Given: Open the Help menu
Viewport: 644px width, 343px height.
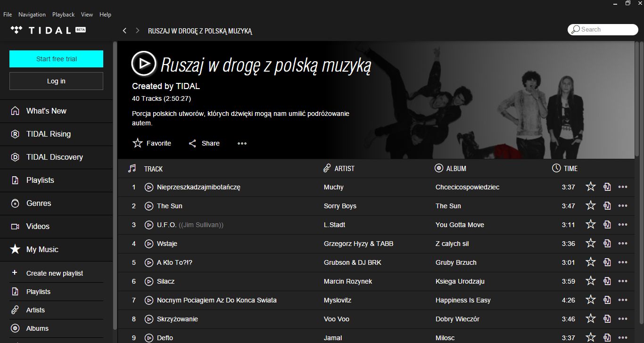Looking at the screenshot, I should [x=105, y=15].
